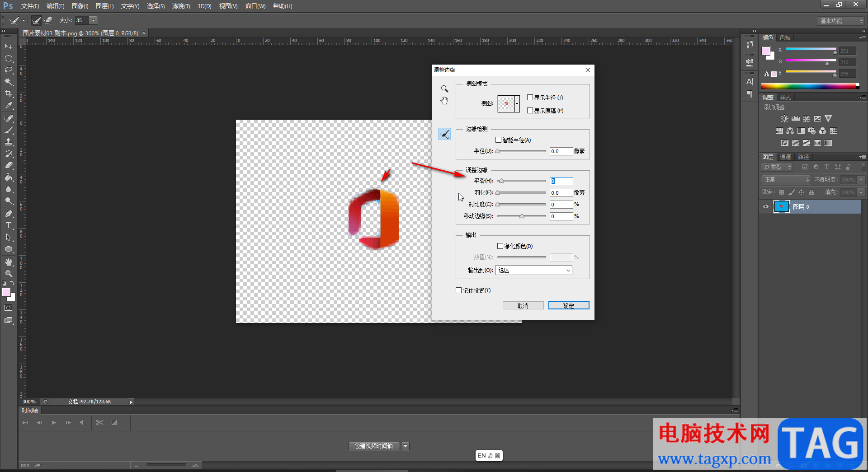Select the Ellipse shape tool
Screen dimensions: 868x472
point(9,249)
